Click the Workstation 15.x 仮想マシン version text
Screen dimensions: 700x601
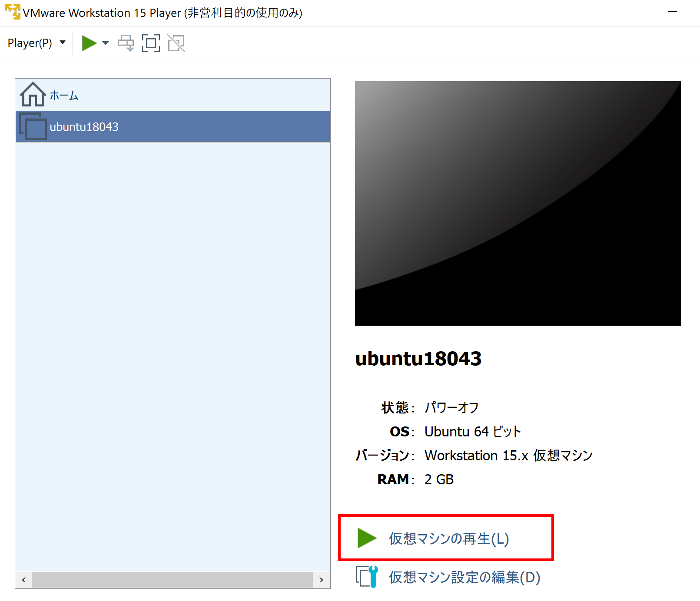(x=509, y=455)
